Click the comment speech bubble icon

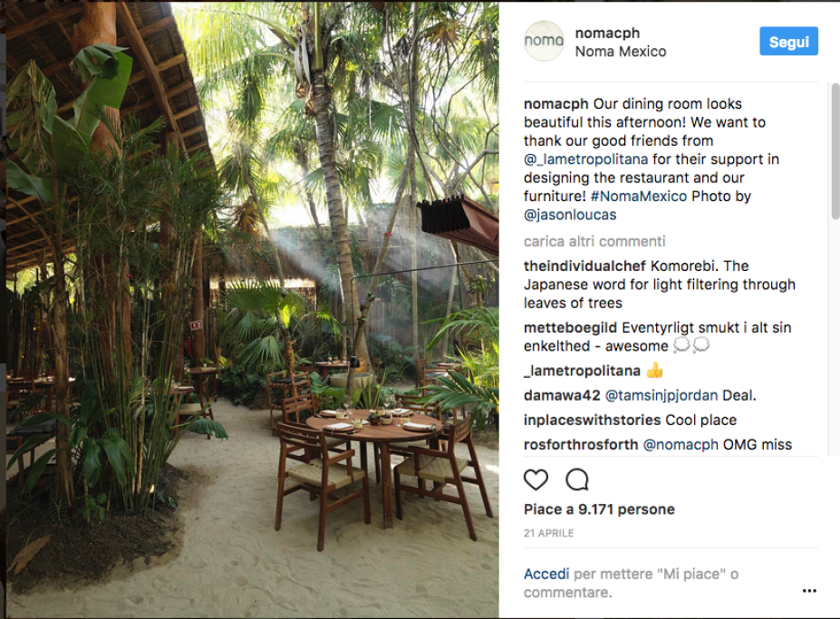pos(577,479)
